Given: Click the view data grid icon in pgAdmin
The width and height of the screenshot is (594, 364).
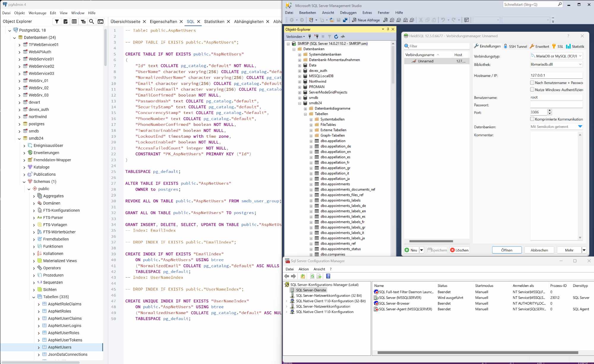Looking at the screenshot, I should pyautogui.click(x=74, y=21).
